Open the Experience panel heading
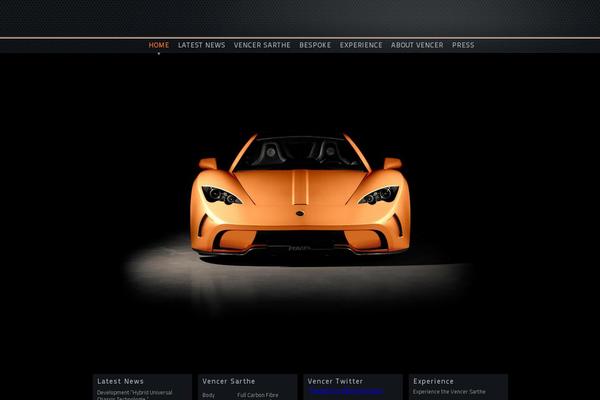This screenshot has height=400, width=600. pyautogui.click(x=433, y=381)
